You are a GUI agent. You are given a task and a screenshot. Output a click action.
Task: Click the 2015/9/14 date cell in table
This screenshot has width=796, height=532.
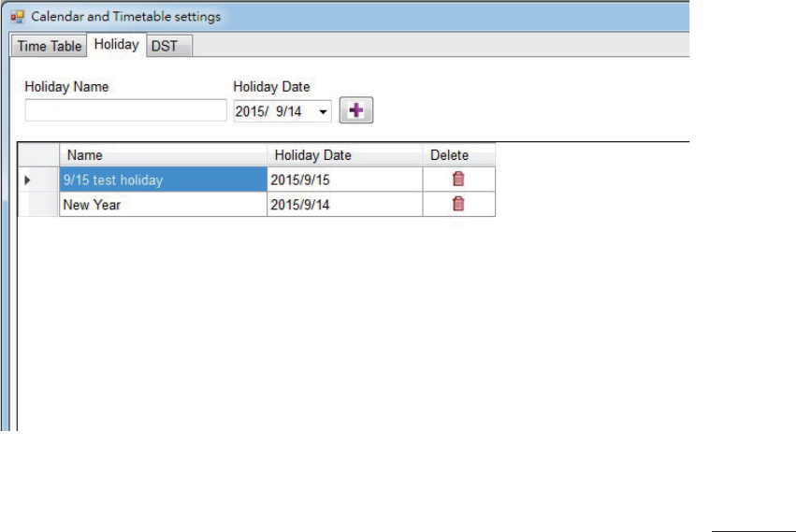[345, 205]
